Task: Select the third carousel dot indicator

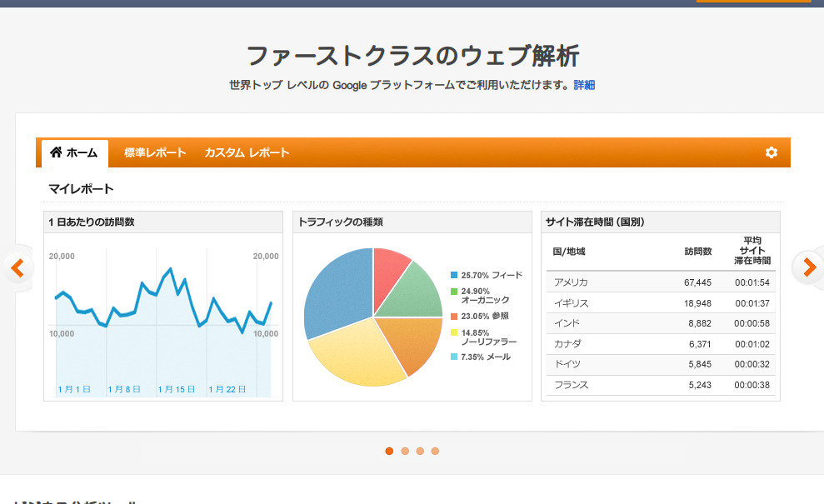Action: point(420,451)
